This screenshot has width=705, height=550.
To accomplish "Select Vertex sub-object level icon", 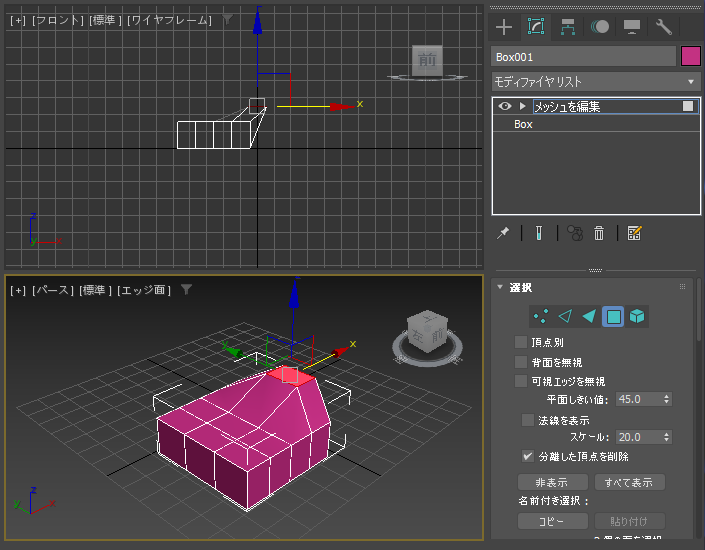I will tap(541, 316).
